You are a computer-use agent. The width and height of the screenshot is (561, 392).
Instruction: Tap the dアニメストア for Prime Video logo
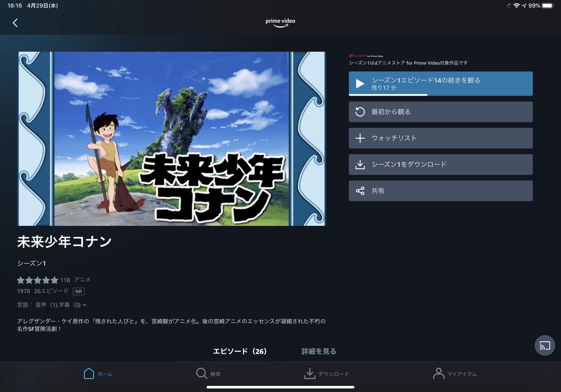point(366,56)
